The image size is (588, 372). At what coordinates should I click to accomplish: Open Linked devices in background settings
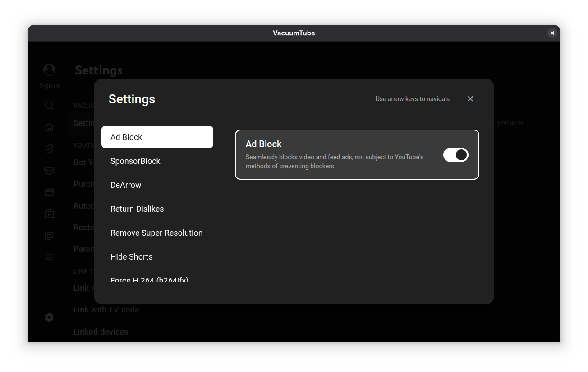(101, 332)
